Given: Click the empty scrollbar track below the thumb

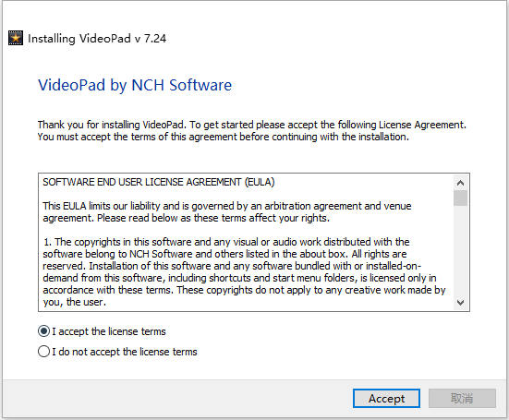Looking at the screenshot, I should pos(460,250).
